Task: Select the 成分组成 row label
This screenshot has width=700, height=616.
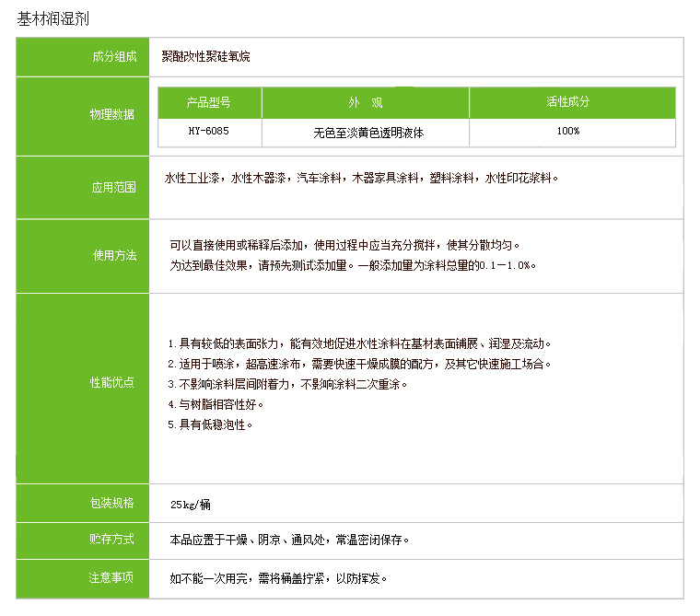Action: pos(112,57)
